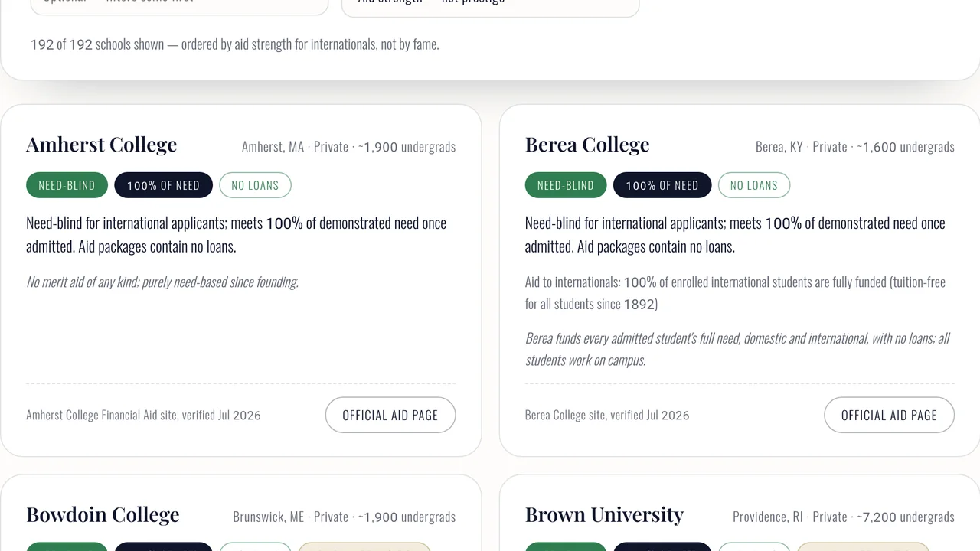This screenshot has height=551, width=980.
Task: Click Berea's 'Aid to internationals: 100%' paragraph
Action: [x=736, y=293]
